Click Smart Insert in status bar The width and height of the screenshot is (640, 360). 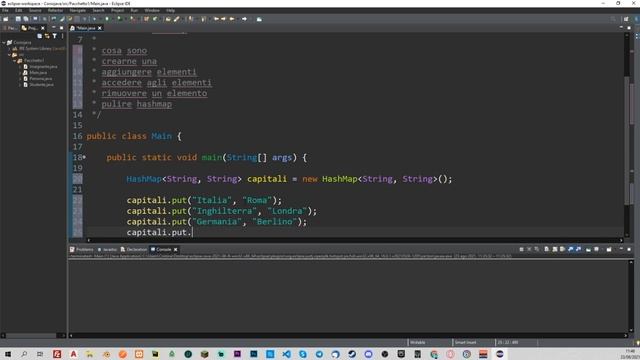[465, 342]
